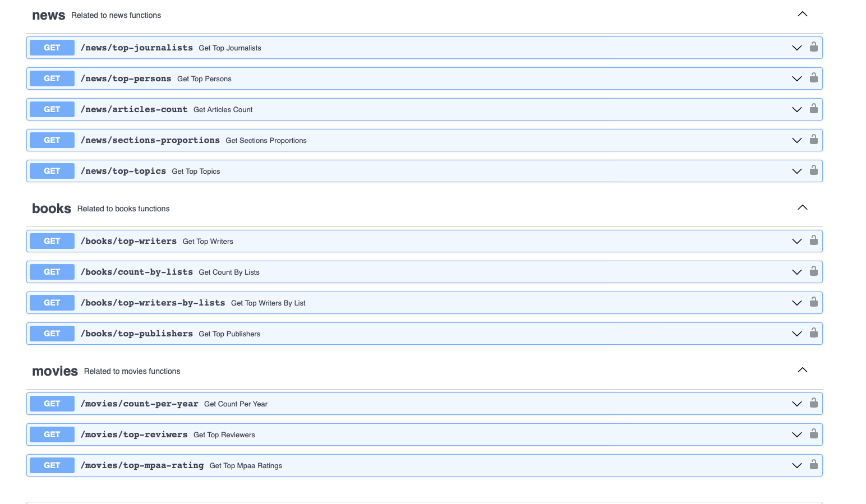The image size is (866, 504).
Task: Click the /news/sections-proportions path text
Action: pyautogui.click(x=150, y=140)
